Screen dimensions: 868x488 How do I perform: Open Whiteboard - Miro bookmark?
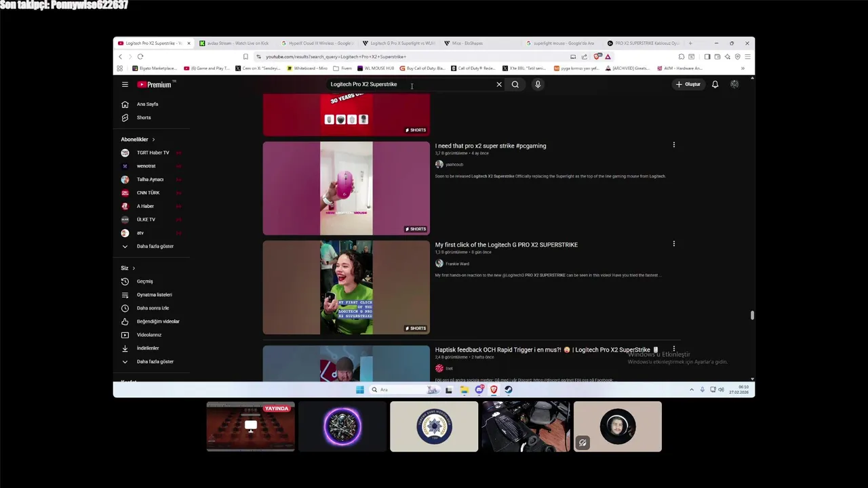click(307, 68)
